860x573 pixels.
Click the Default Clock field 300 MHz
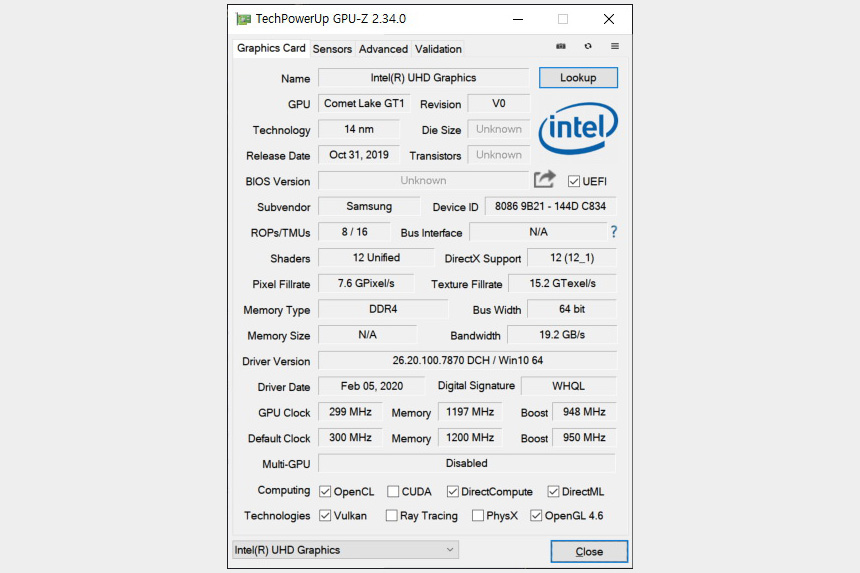click(350, 438)
